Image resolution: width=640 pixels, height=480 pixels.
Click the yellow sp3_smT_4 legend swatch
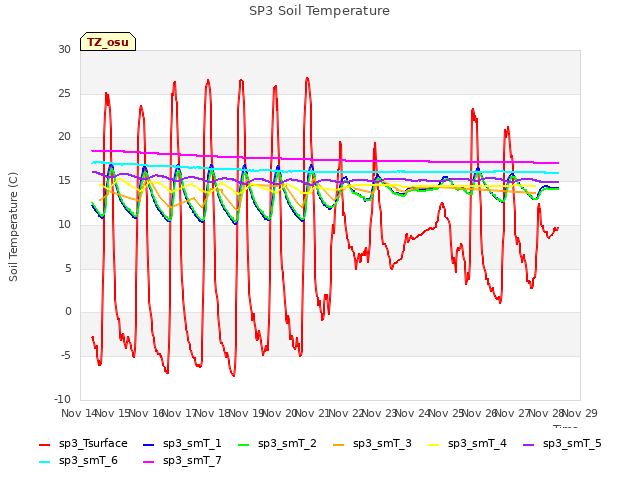coord(433,444)
